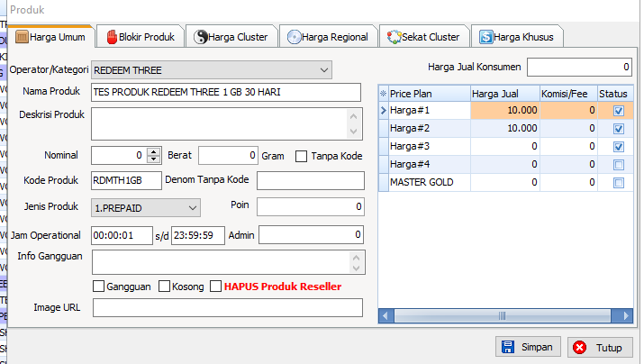Open the Harga Umum tab
Image resolution: width=644 pixels, height=364 pixels.
pos(51,37)
